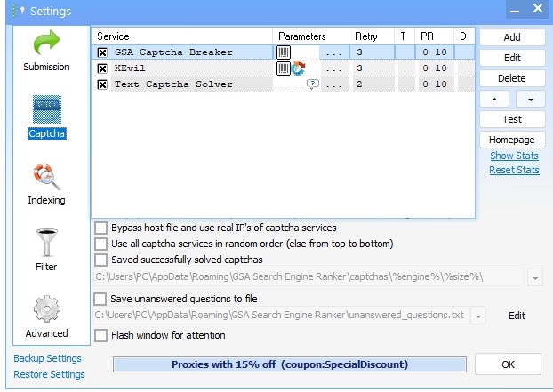Uncheck the XEvil service checkbox
553x392 pixels.
[x=102, y=68]
